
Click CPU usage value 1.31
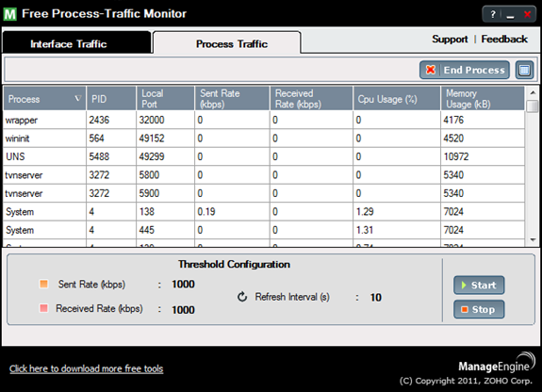tap(365, 230)
